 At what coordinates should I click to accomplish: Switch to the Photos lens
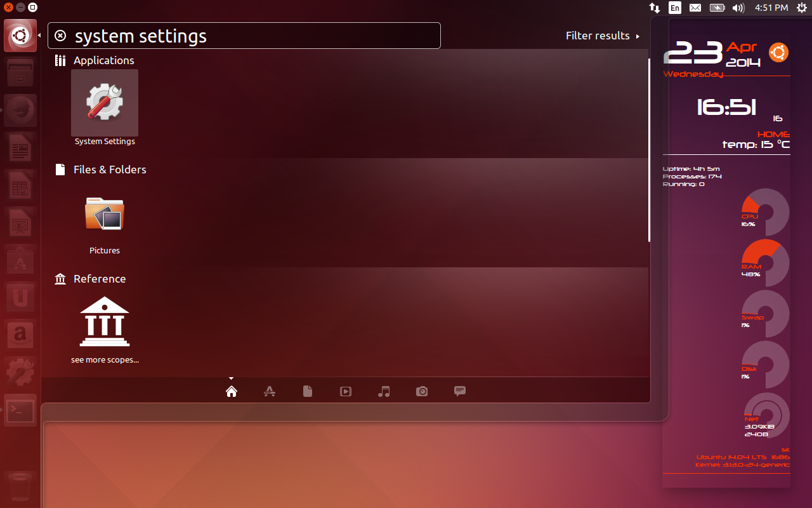tap(422, 391)
